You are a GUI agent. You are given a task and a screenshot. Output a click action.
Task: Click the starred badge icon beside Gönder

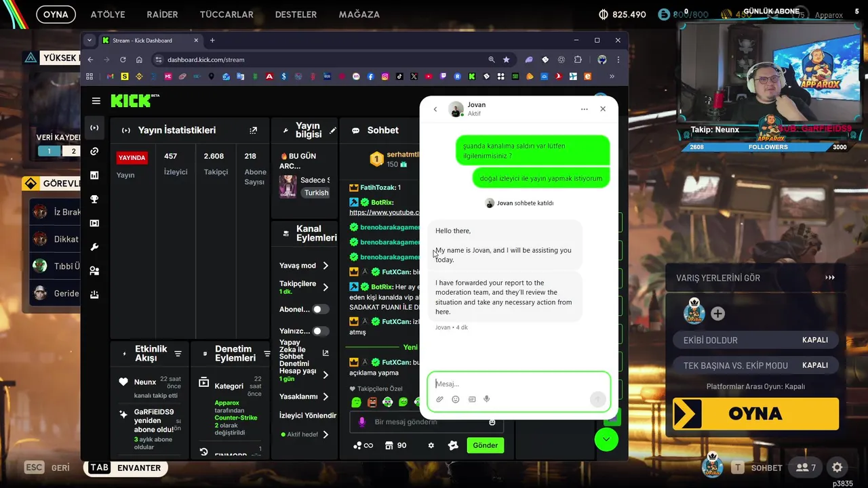[x=454, y=445]
